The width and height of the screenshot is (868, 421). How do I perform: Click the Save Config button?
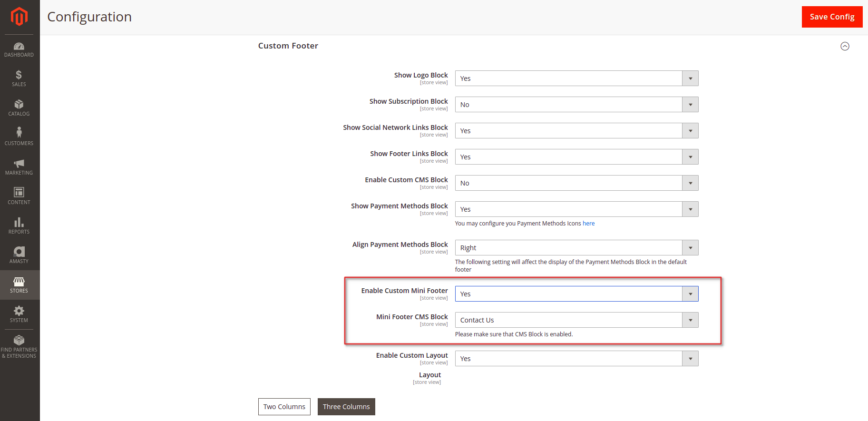point(832,17)
